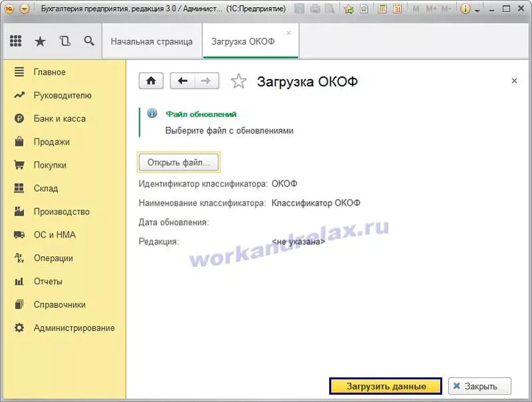Viewport: 532px width, 402px height.
Task: Click the ОКОФ identifier value
Action: pos(285,184)
